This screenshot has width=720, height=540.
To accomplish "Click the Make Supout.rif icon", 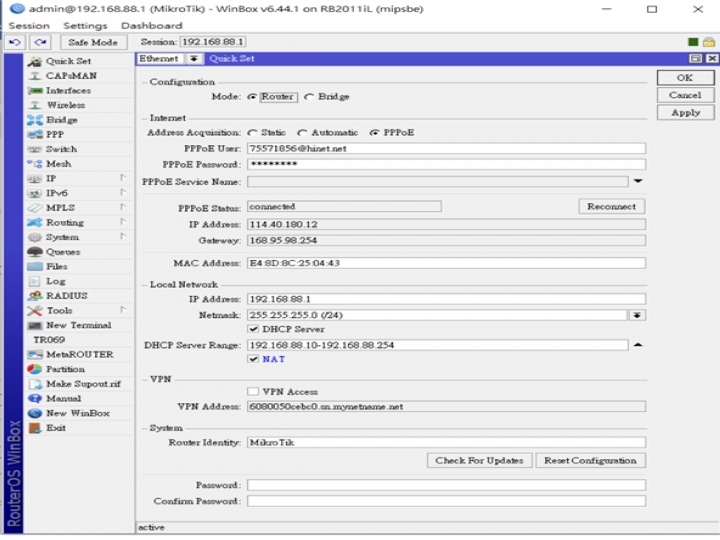I will 35,384.
